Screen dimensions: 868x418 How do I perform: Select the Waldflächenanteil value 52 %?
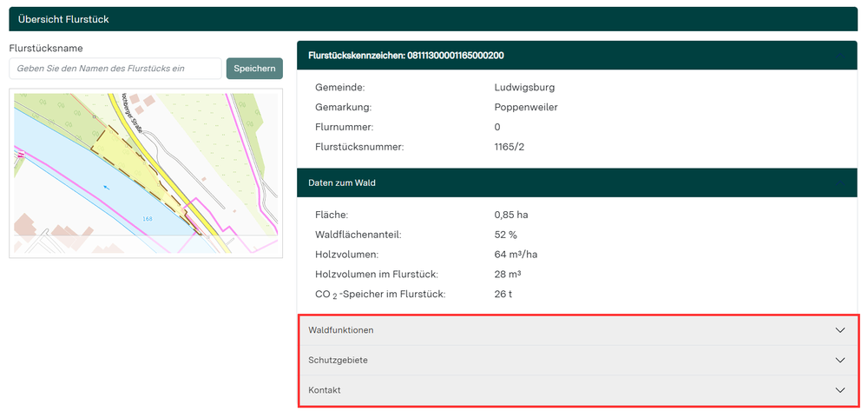click(x=505, y=235)
